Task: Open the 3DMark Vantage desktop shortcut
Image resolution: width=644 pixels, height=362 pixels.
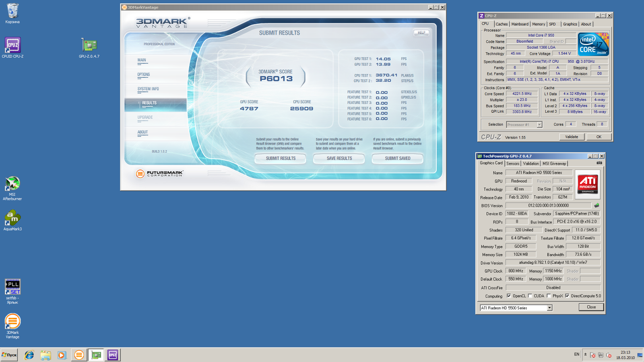Action: pos(12,326)
